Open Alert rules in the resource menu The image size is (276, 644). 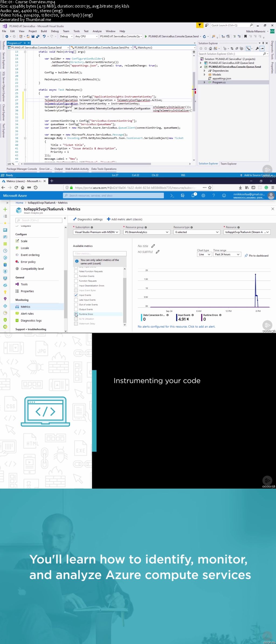27,314
